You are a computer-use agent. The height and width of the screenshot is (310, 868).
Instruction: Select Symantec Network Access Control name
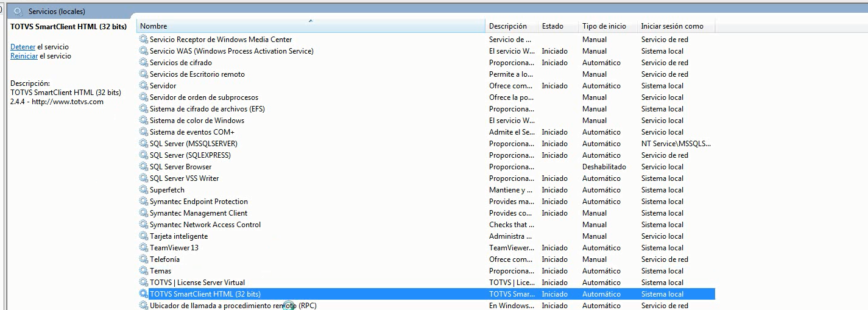pyautogui.click(x=205, y=225)
